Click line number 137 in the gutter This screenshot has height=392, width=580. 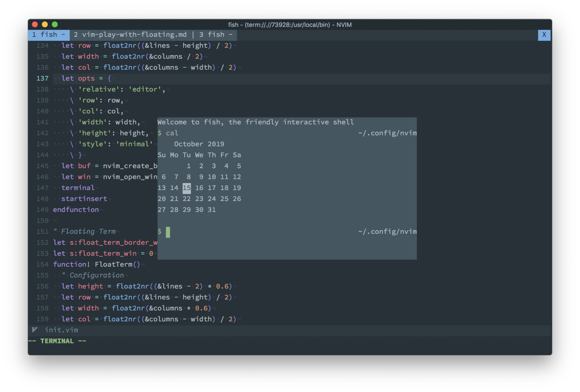click(x=42, y=78)
